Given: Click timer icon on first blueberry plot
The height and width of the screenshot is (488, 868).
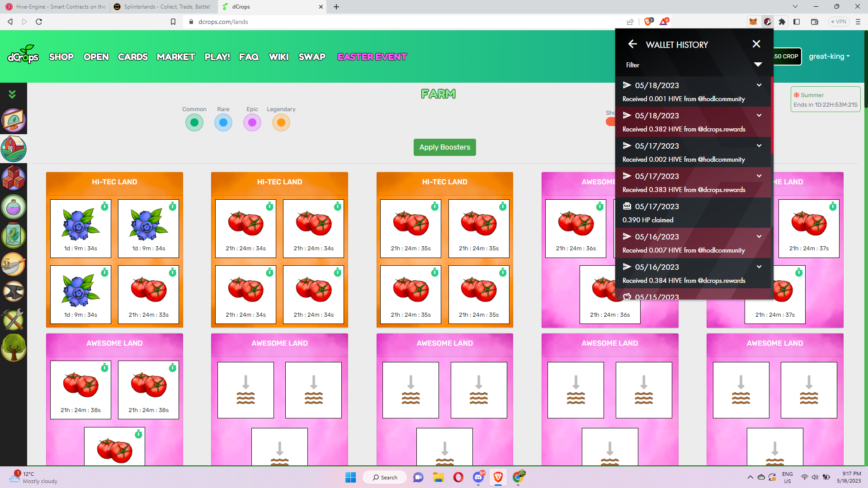Looking at the screenshot, I should pyautogui.click(x=105, y=206).
